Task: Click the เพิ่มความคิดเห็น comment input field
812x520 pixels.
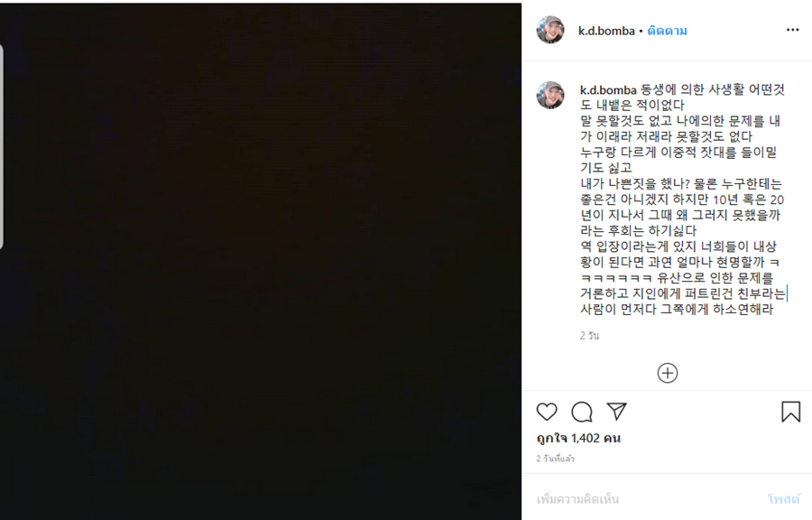Action: (647, 499)
